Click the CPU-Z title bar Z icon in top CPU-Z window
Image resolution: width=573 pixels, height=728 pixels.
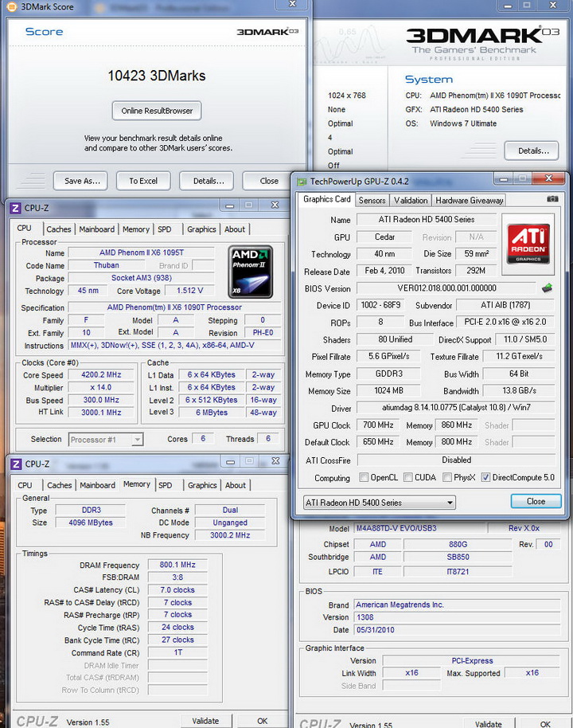coord(15,208)
